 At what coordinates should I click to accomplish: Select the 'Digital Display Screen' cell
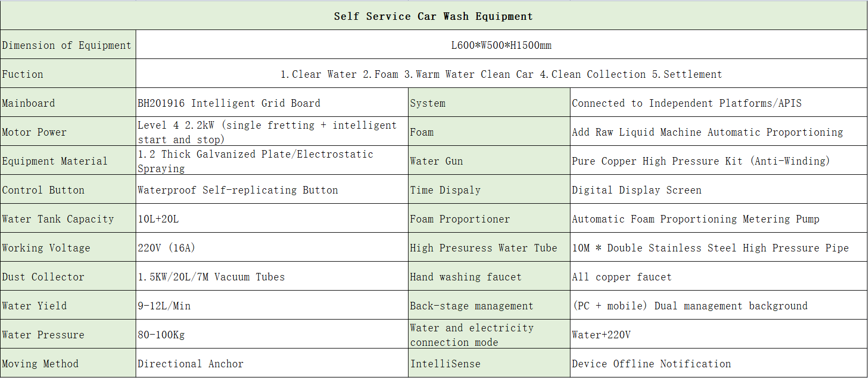[718, 190]
